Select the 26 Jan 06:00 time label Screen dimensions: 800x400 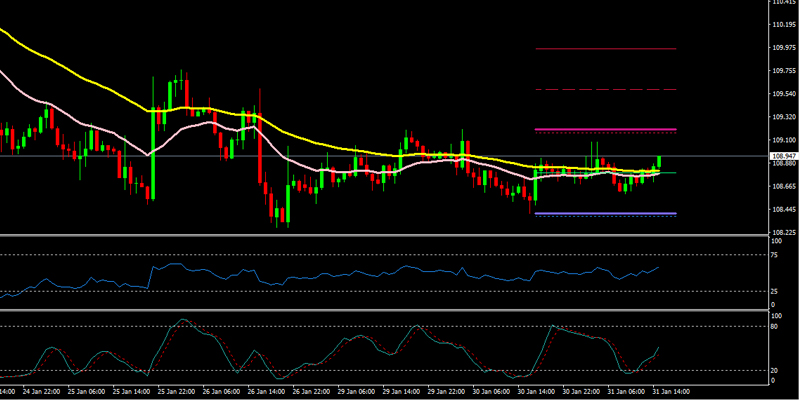pyautogui.click(x=218, y=390)
